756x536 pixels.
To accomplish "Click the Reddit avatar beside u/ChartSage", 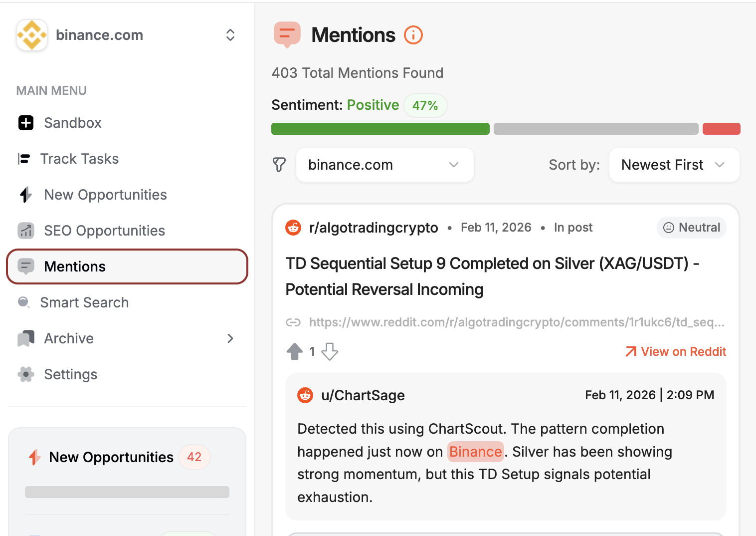I will [305, 395].
